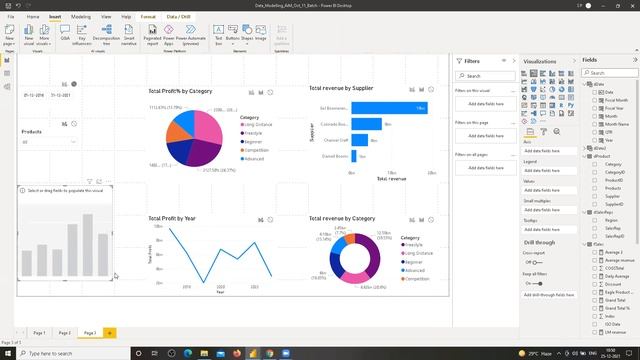The width and height of the screenshot is (640, 360).
Task: Switch to the View ribbon tab
Action: tap(106, 17)
